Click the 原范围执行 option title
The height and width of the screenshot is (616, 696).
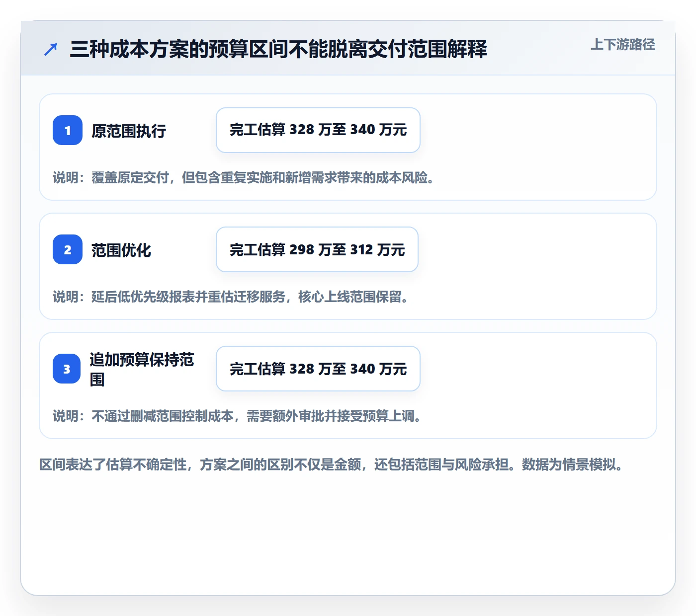[x=129, y=131]
